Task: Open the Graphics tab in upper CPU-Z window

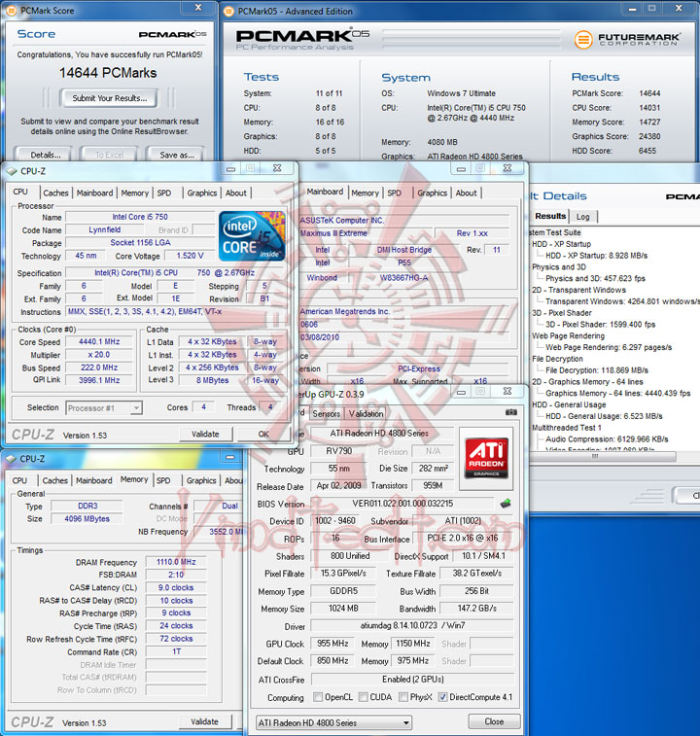Action: click(x=202, y=193)
